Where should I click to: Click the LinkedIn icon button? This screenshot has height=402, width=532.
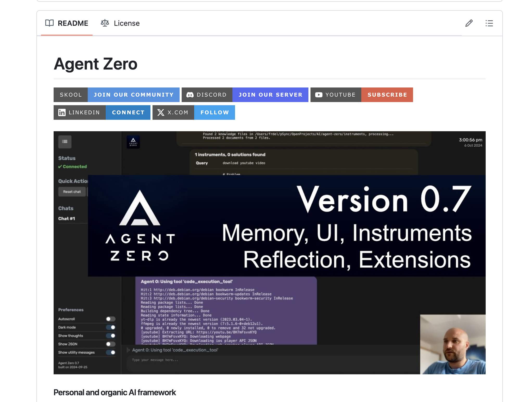[x=62, y=112]
